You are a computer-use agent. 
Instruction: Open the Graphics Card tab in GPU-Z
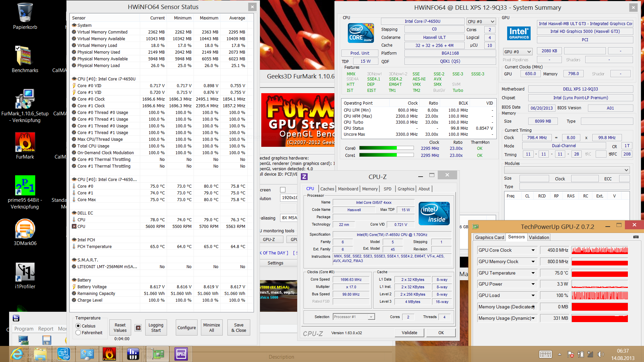pos(489,237)
